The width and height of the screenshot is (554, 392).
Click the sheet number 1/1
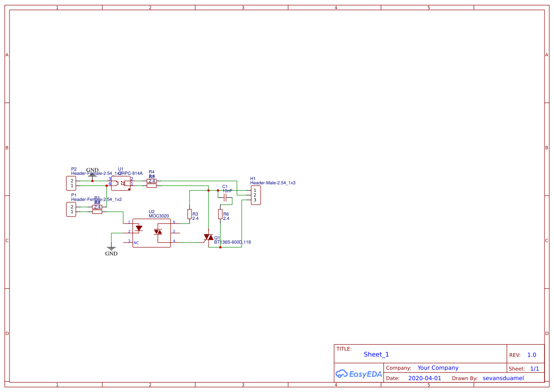point(535,369)
